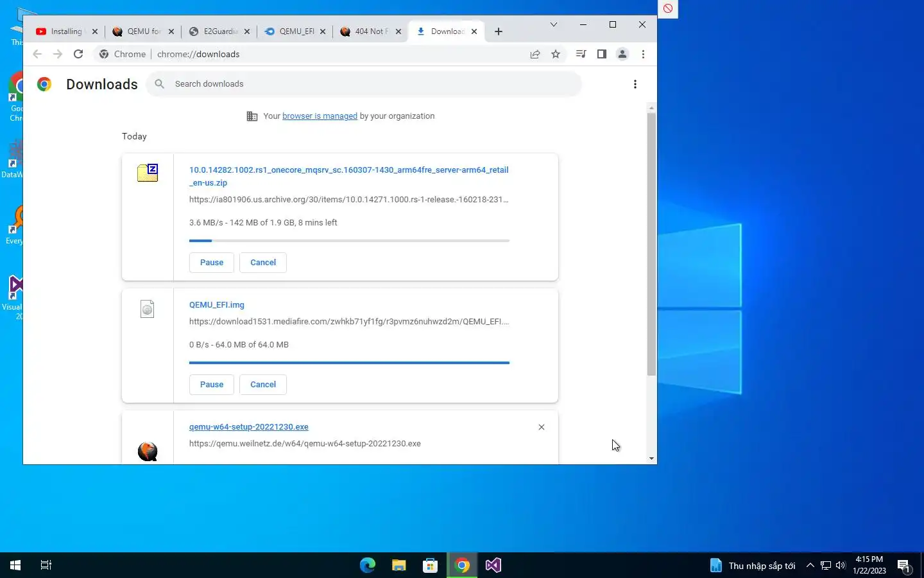The width and height of the screenshot is (924, 578).
Task: Open Downloads page more actions menu
Action: 635,84
